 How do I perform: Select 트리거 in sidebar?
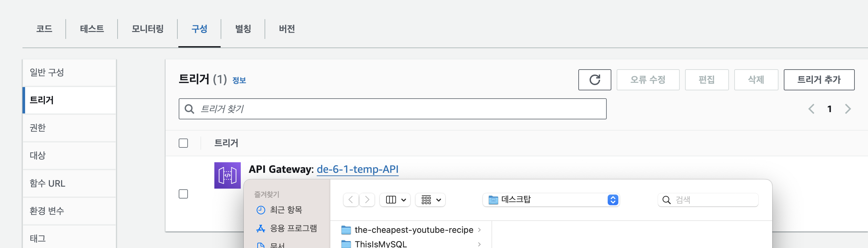pos(69,100)
